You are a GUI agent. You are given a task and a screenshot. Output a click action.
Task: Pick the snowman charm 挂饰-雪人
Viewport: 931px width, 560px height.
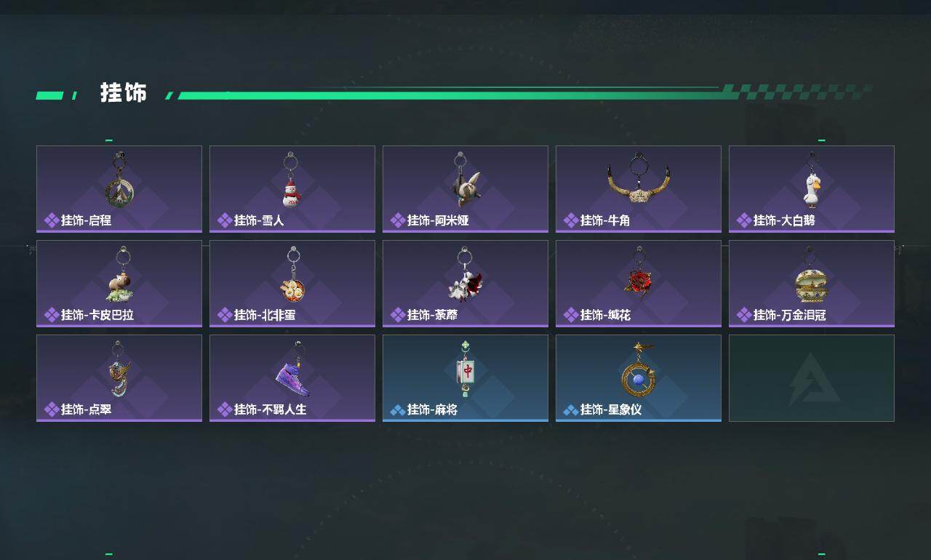(x=292, y=180)
